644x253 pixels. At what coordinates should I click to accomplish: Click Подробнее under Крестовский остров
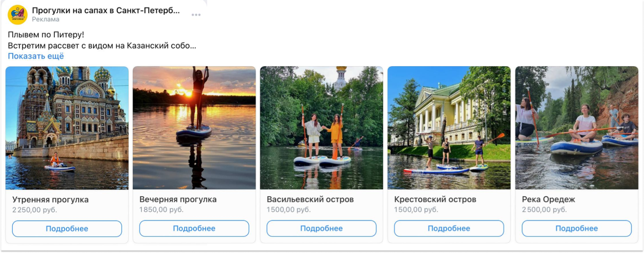(449, 228)
